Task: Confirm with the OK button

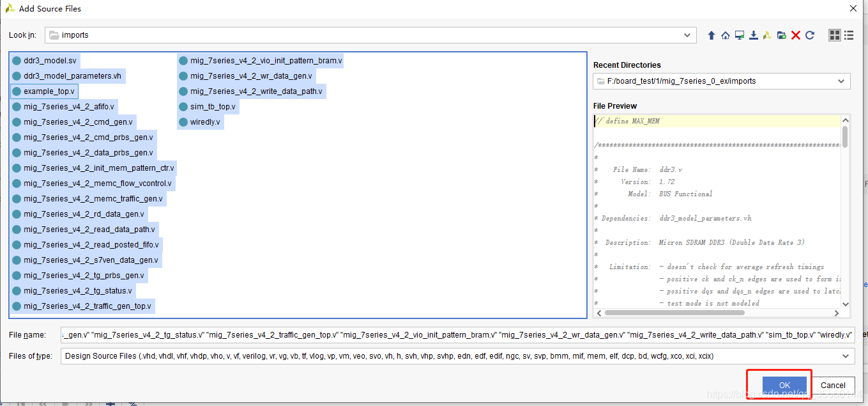Action: (784, 385)
